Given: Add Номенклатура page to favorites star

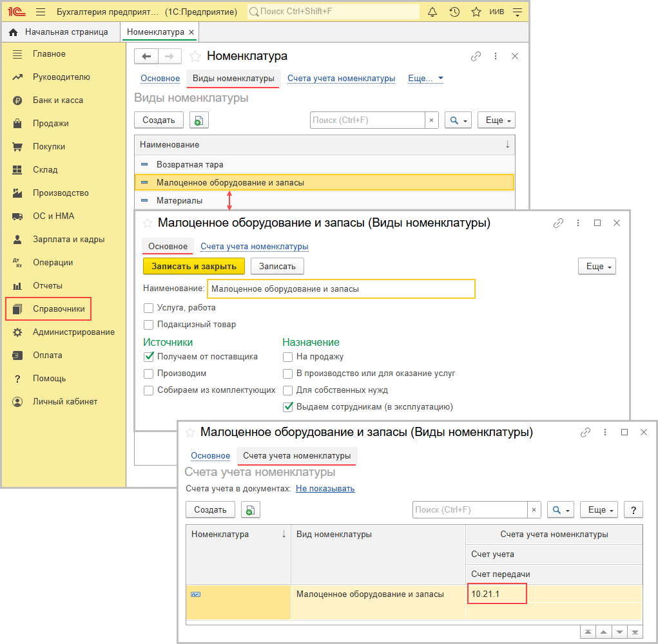Looking at the screenshot, I should pos(195,56).
